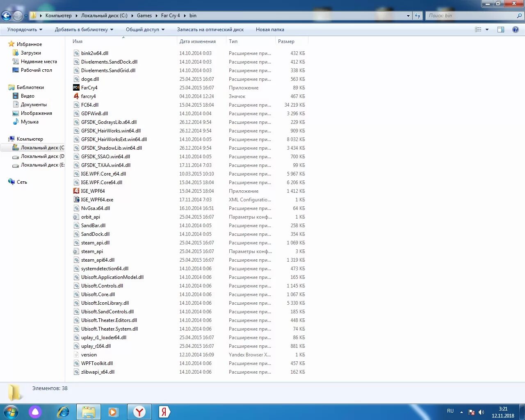Click the Новая папка button
This screenshot has height=420, width=525.
point(270,30)
